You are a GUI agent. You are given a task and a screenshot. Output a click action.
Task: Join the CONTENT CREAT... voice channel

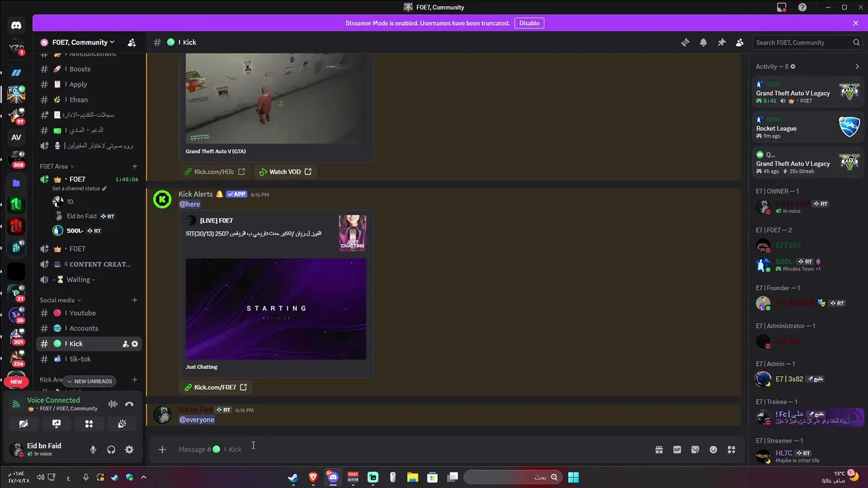pyautogui.click(x=89, y=264)
